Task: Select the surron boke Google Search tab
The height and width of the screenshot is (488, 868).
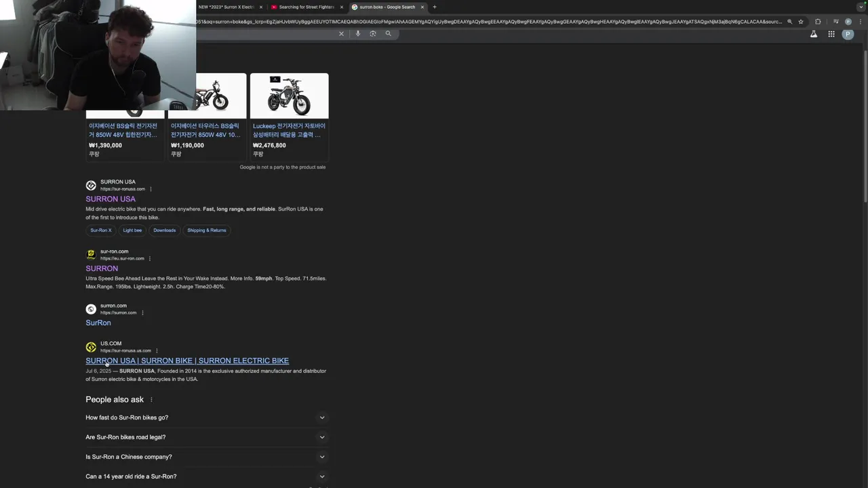Action: 387,7
